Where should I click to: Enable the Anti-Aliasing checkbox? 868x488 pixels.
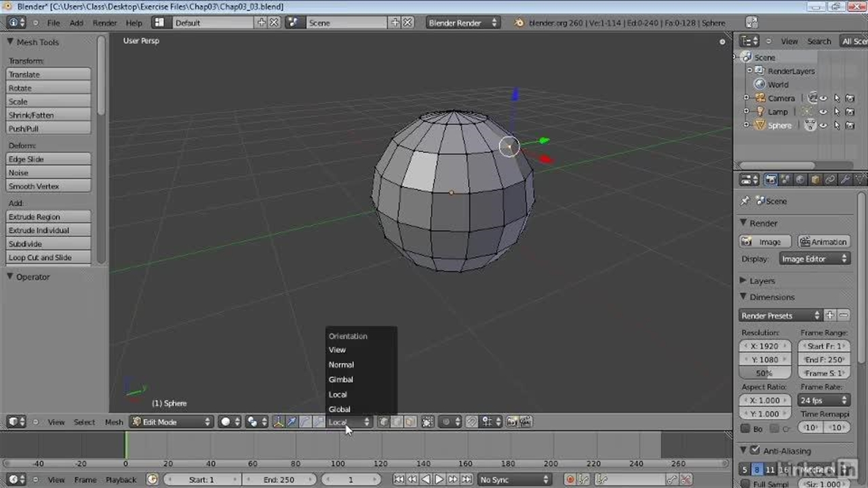pyautogui.click(x=755, y=451)
